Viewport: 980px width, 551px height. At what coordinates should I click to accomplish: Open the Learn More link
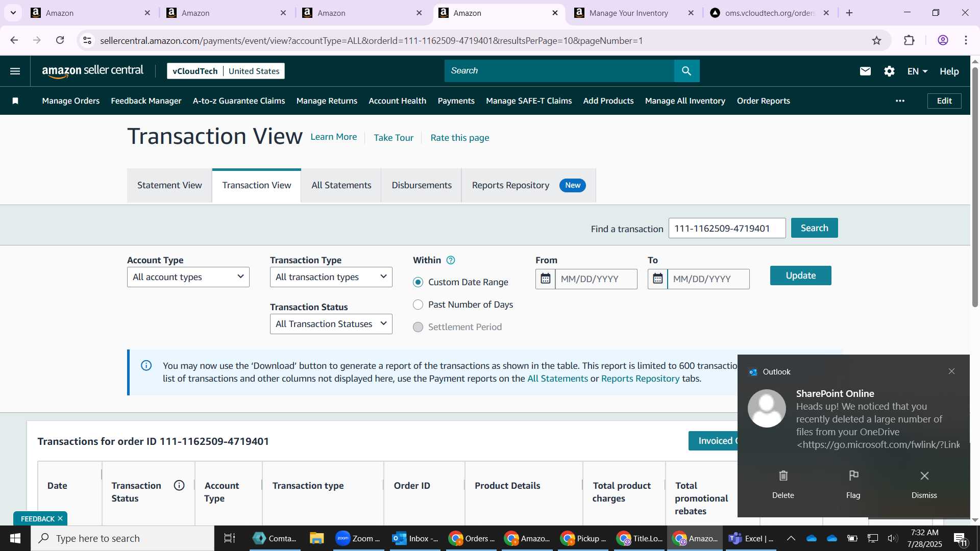pos(334,137)
